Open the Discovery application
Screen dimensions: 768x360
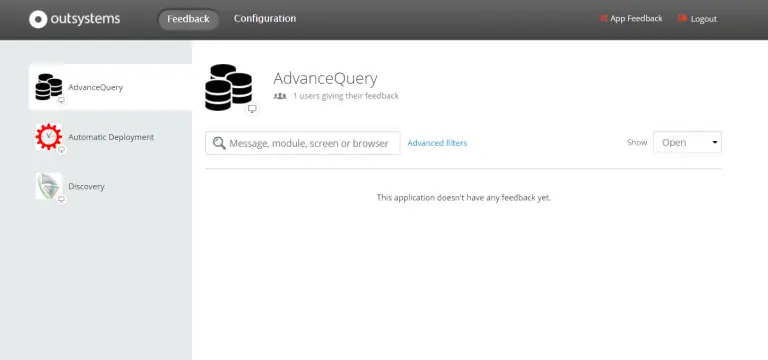coord(87,187)
